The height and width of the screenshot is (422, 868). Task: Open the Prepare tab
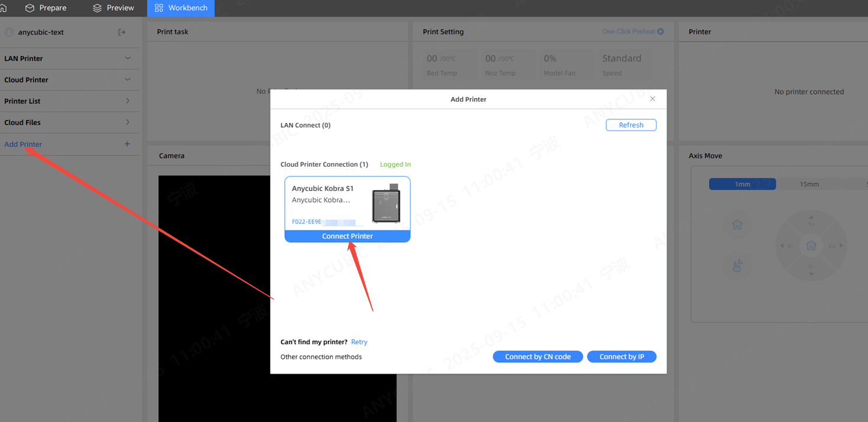click(x=45, y=8)
